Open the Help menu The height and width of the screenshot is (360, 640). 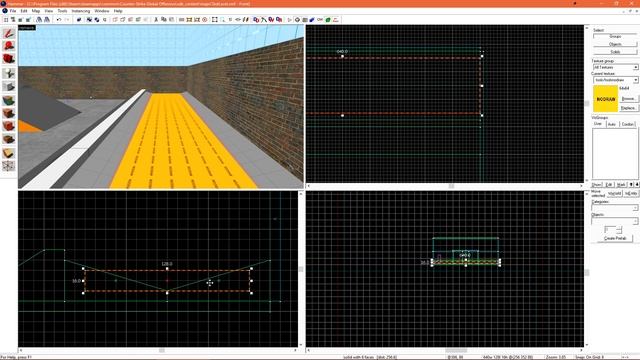pyautogui.click(x=118, y=11)
